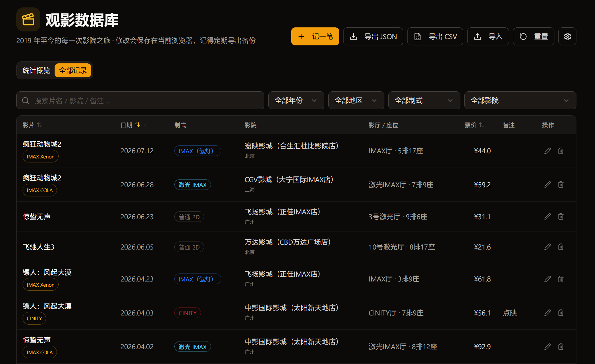Image resolution: width=595 pixels, height=364 pixels.
Task: Delete the 2026.06.28 疯狂动物城2 record
Action: pos(561,185)
